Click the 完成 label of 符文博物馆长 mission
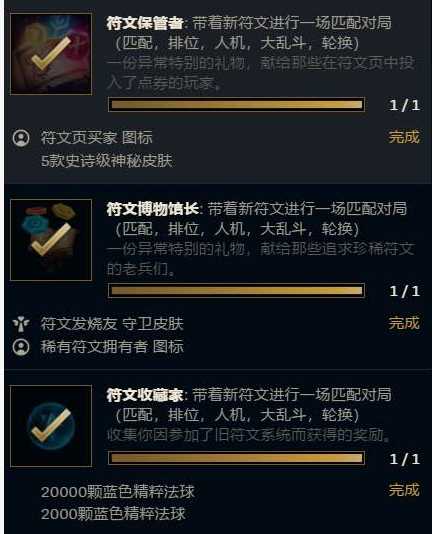This screenshot has height=534, width=432. [x=404, y=323]
